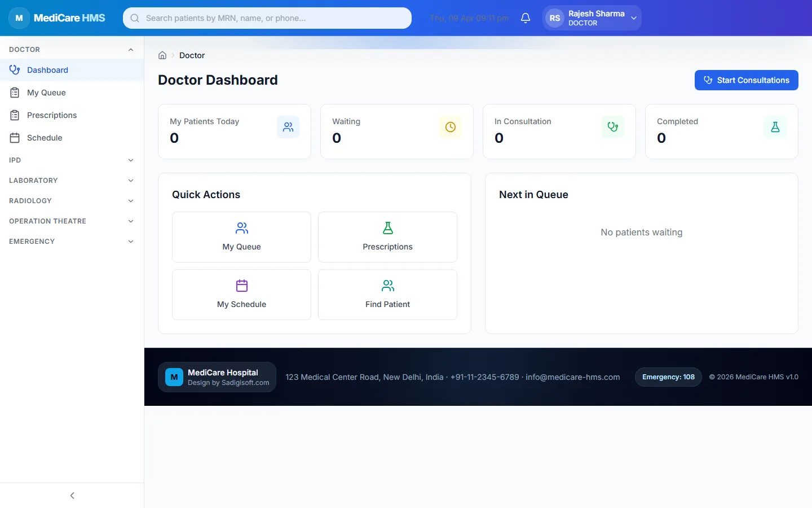The width and height of the screenshot is (812, 508).
Task: Expand the Emergency sidebar section
Action: [x=72, y=242]
